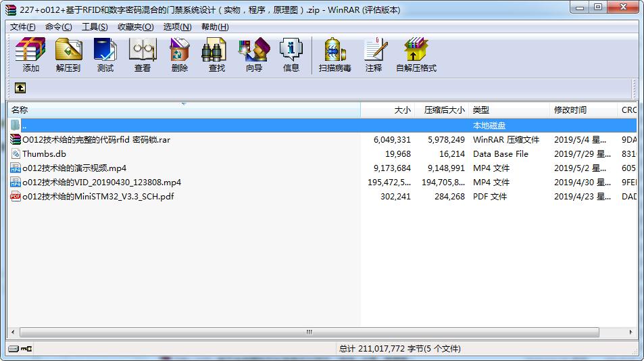Click the 本地磁盘 type cell
This screenshot has height=361, width=644.
[x=489, y=126]
